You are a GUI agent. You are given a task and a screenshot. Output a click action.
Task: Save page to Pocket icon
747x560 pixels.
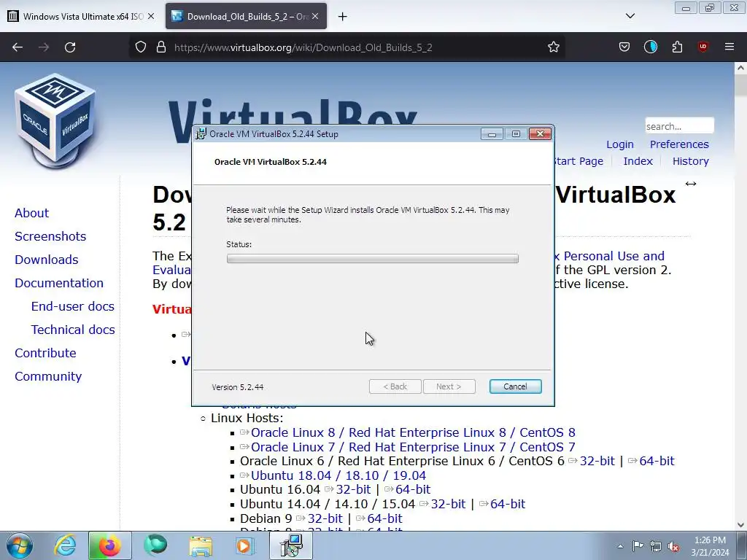point(624,47)
